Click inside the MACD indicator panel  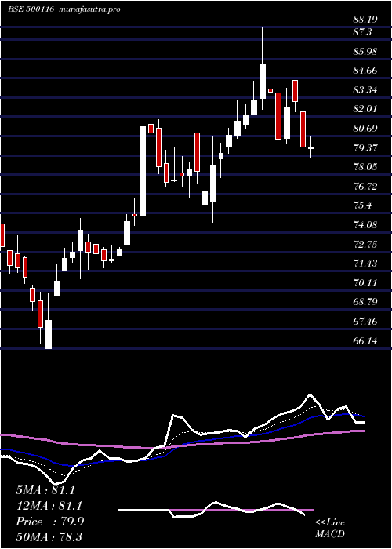(x=216, y=510)
